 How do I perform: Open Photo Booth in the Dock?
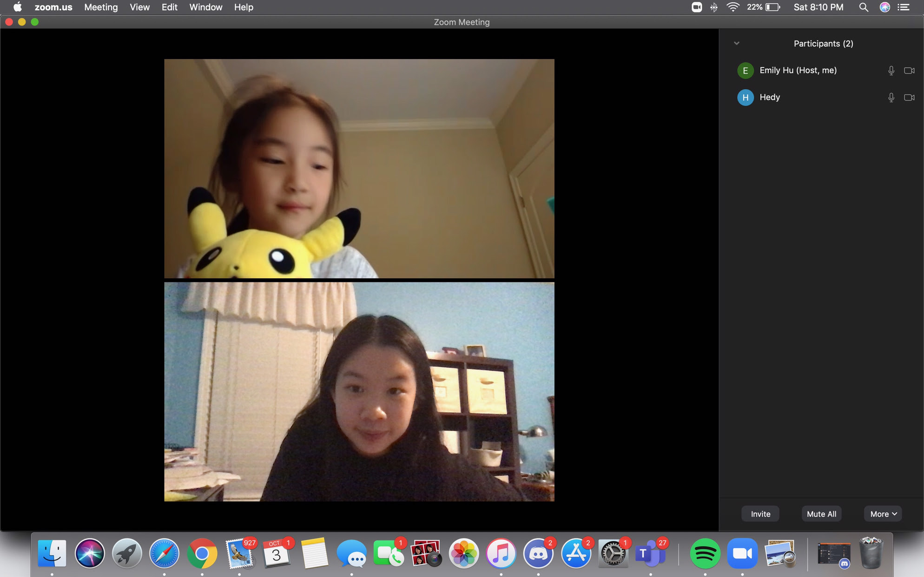click(x=426, y=553)
